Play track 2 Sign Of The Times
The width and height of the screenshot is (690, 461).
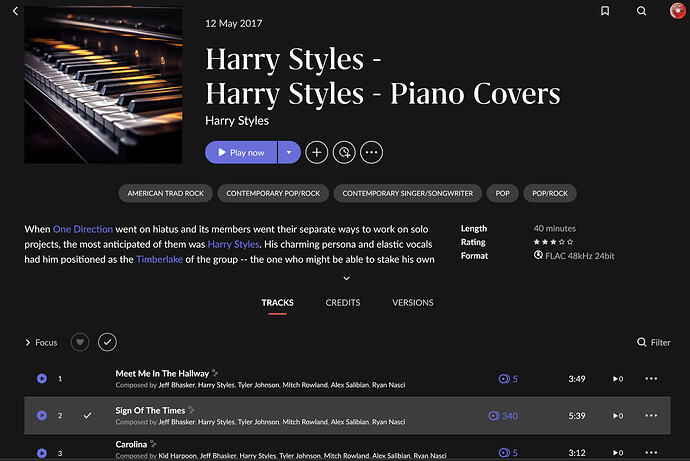click(x=42, y=415)
